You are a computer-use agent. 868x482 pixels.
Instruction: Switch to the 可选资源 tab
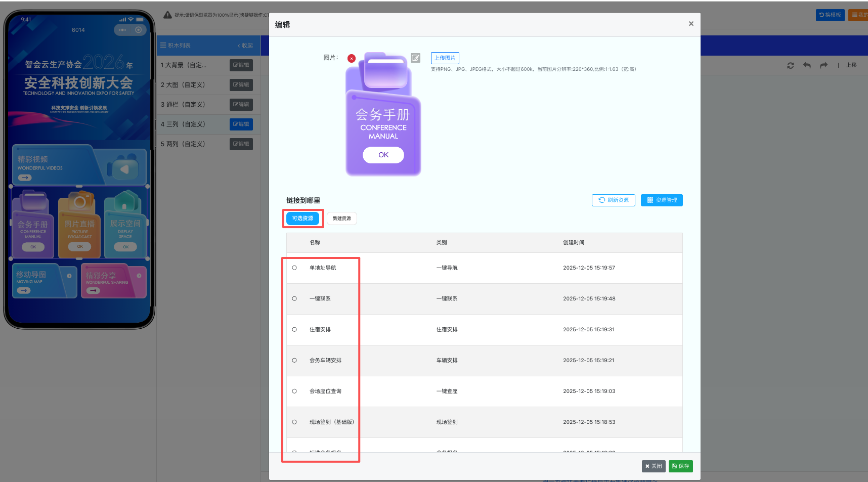[302, 218]
